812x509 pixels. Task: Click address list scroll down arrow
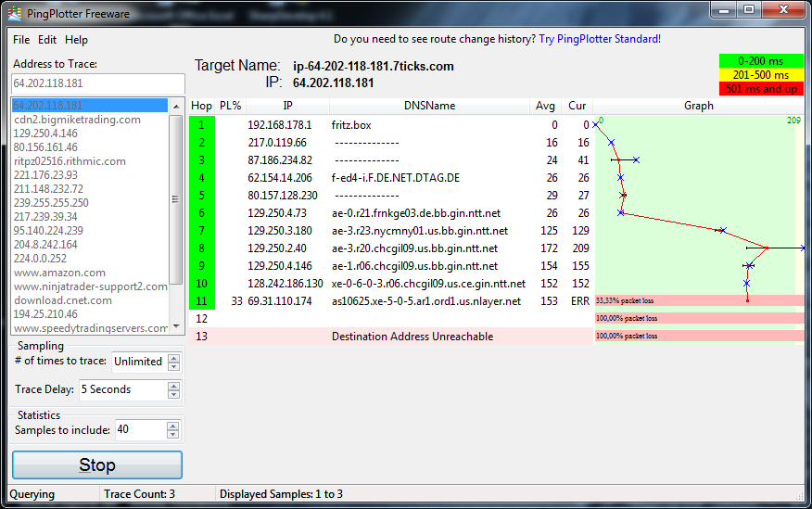tap(176, 326)
